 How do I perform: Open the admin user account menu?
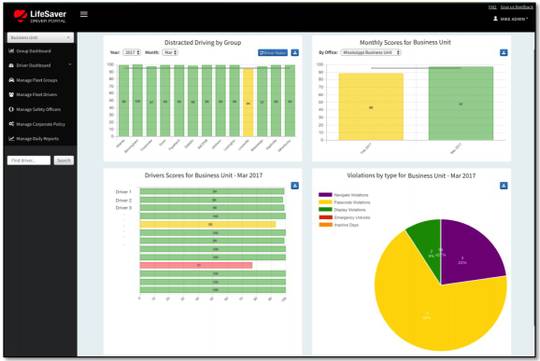(x=511, y=19)
